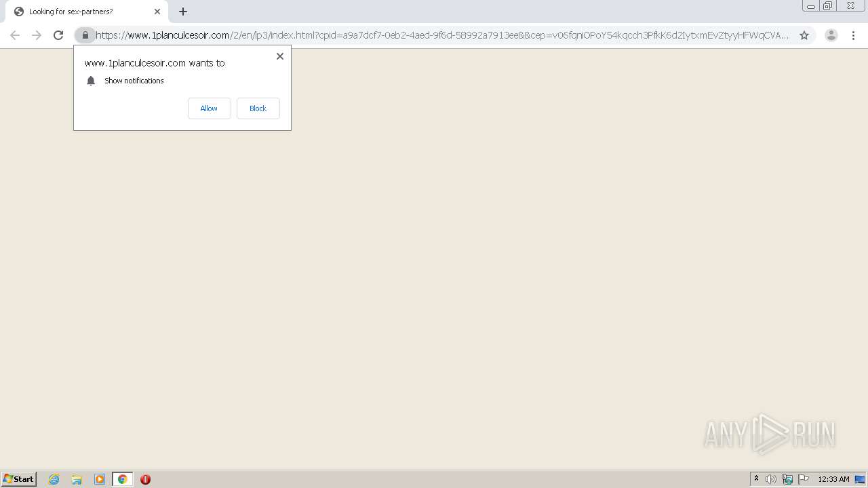Screen dimensions: 868x488
Task: Bookmark this page with star icon
Action: (x=804, y=35)
